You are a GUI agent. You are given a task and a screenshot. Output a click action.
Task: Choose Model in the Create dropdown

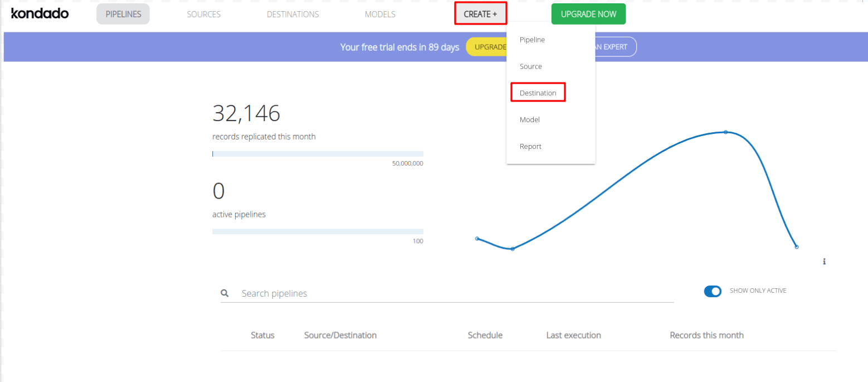coord(529,120)
